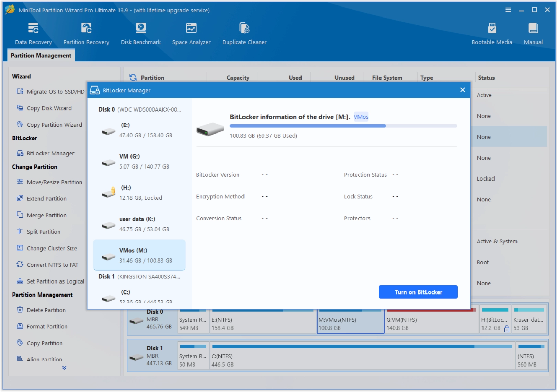Click lock icon on H: BitLocker partition
The image size is (557, 392).
click(507, 328)
